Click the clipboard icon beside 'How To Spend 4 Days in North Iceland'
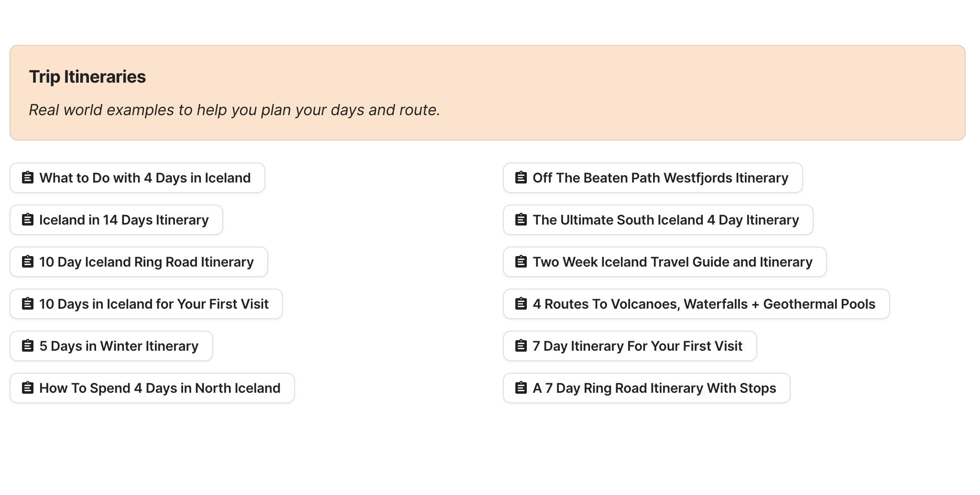The image size is (980, 495). (x=28, y=388)
